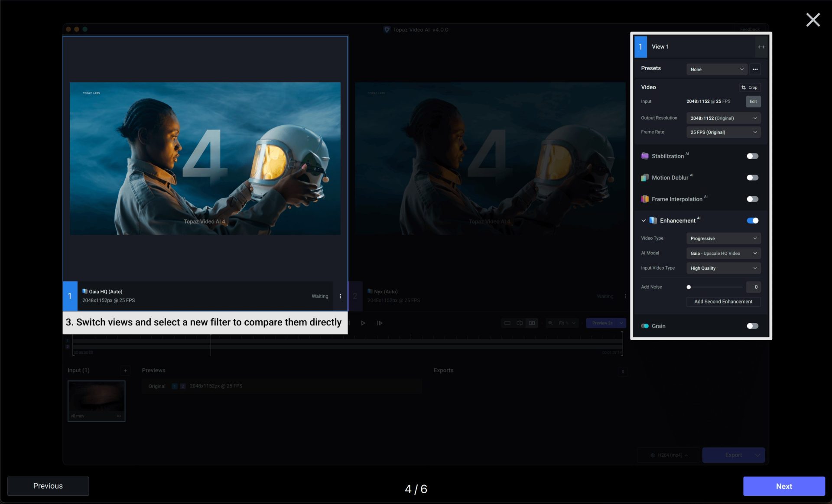Select the v8.mov input thumbnail
The width and height of the screenshot is (832, 504).
[x=96, y=400]
